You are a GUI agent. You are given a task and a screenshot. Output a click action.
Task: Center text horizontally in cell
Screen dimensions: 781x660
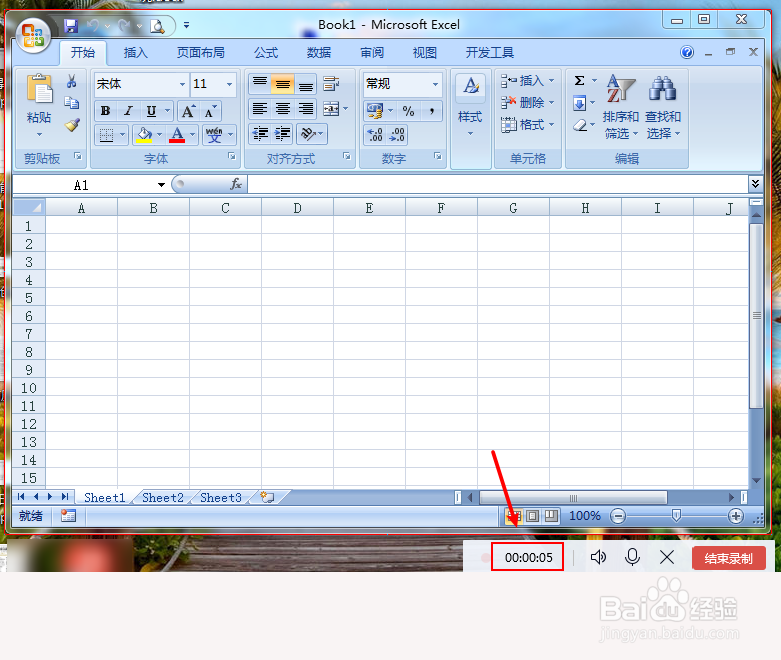point(283,109)
